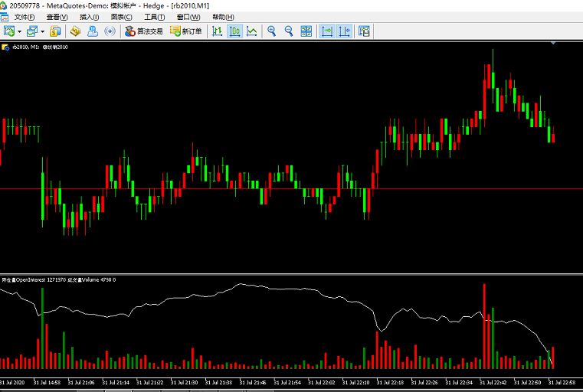This screenshot has height=392, width=583.
Task: Tile chart windows using the grid icon
Action: point(306,31)
